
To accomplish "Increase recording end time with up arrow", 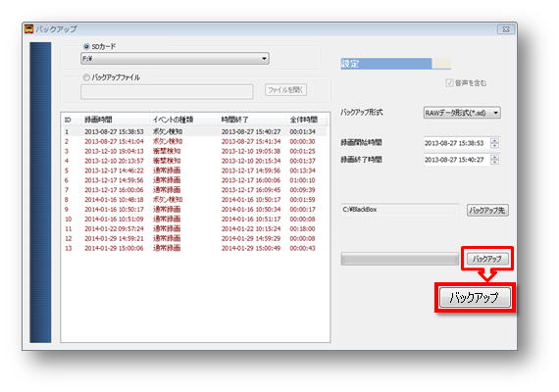I will 494,157.
